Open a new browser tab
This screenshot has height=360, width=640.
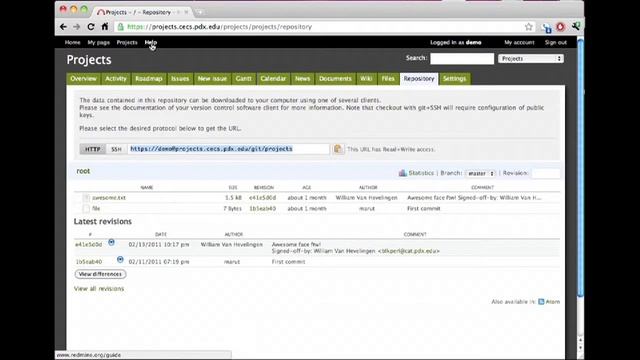click(x=199, y=12)
